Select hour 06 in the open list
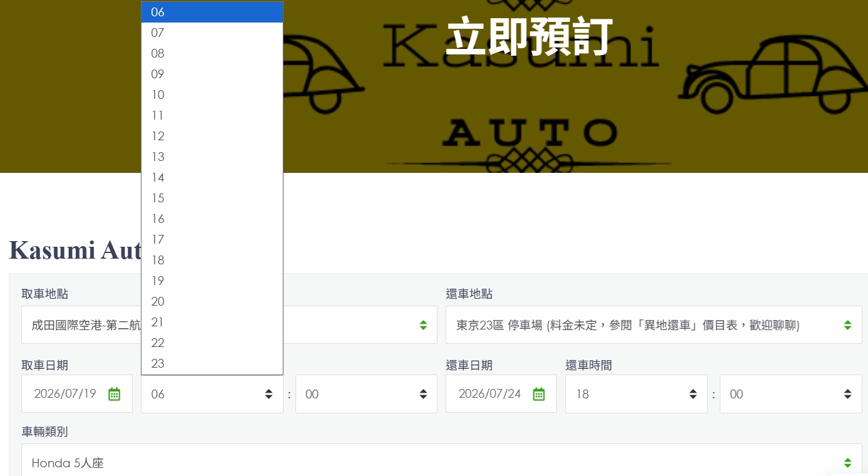This screenshot has height=476, width=868. pos(212,12)
